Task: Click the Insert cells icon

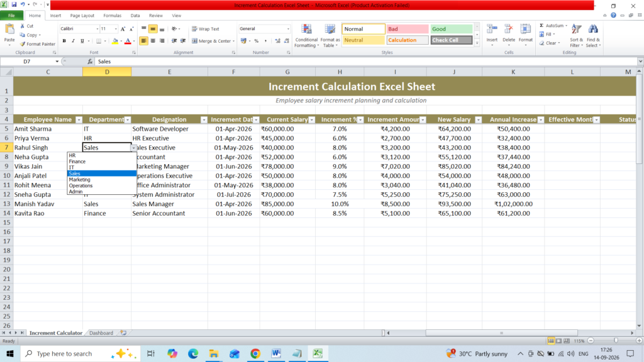Action: coord(492,29)
